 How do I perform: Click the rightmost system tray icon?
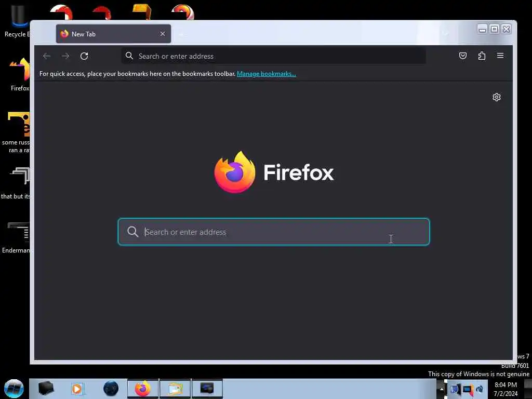pos(480,389)
